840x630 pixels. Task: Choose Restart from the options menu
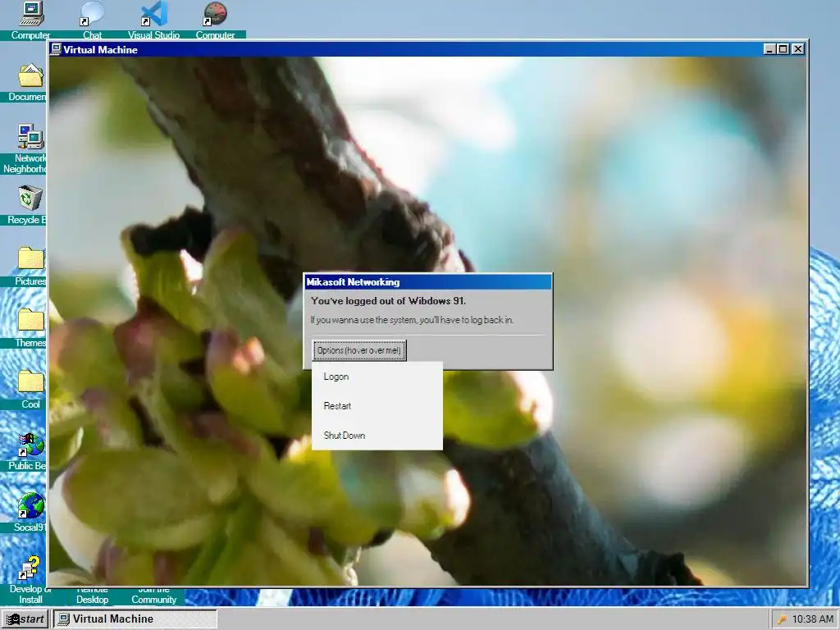377,406
